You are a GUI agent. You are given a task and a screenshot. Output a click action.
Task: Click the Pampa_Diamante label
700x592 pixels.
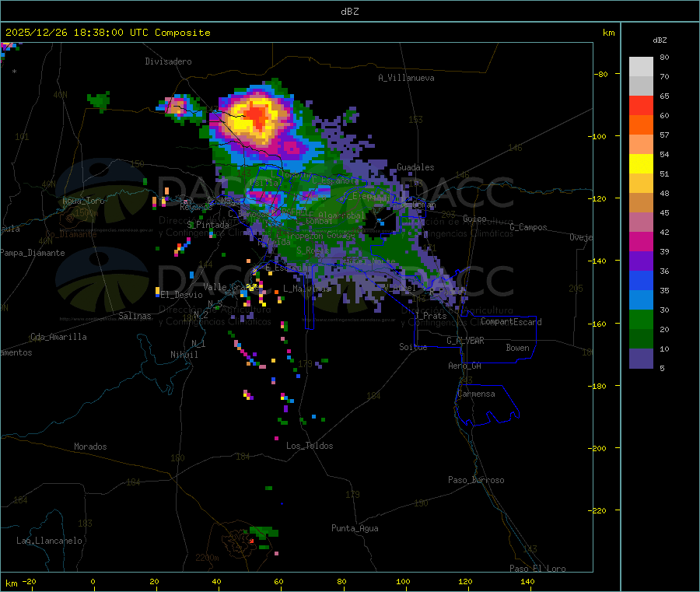[33, 253]
